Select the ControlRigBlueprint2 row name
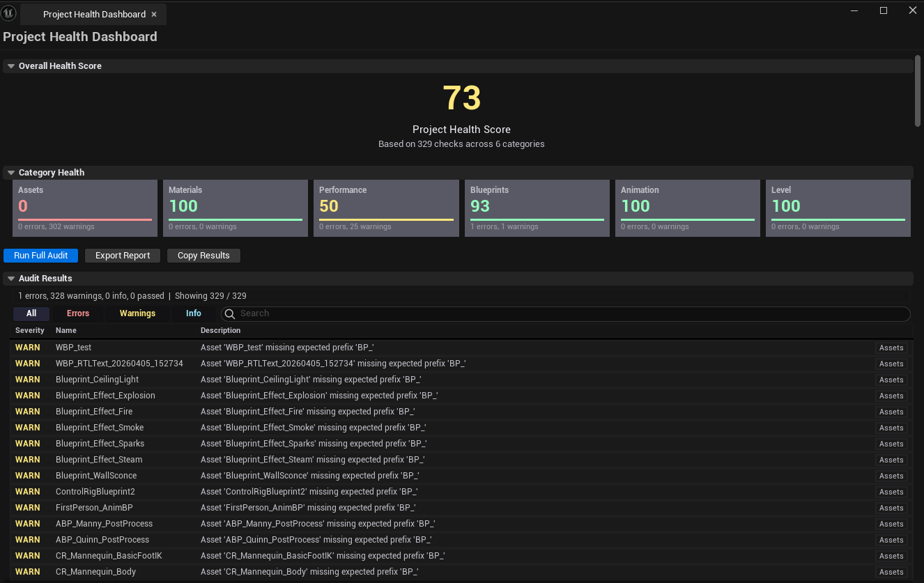The height and width of the screenshot is (583, 924). (95, 492)
